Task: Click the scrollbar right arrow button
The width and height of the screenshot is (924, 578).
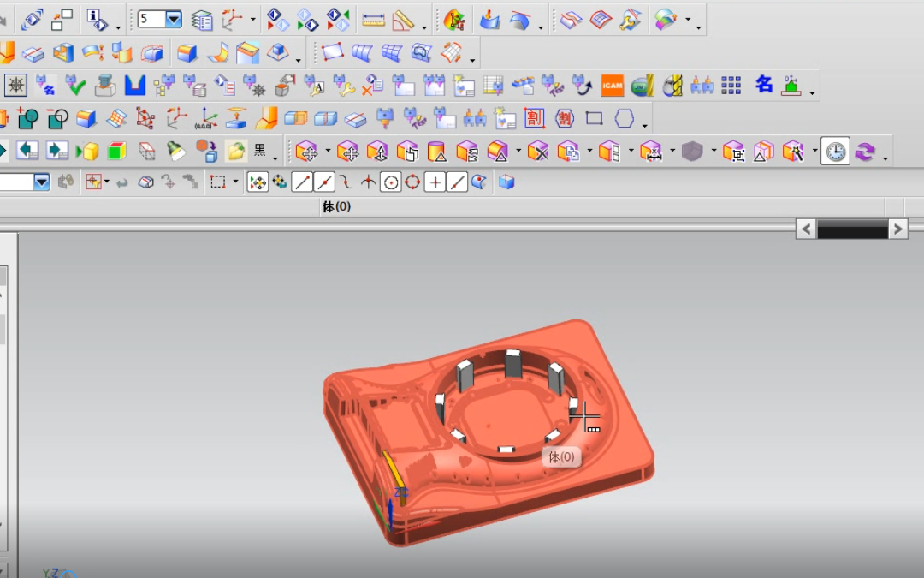Action: pyautogui.click(x=898, y=229)
